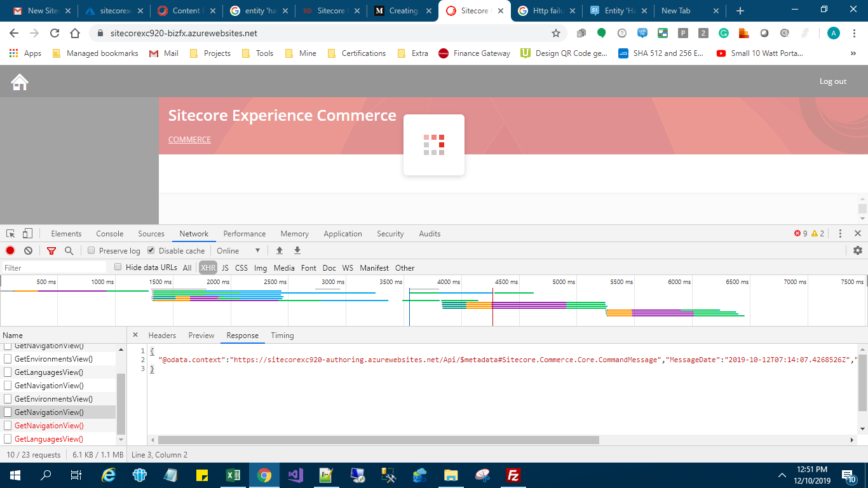Toggle the inspect element picker tool
Image resolution: width=868 pixels, height=488 pixels.
pos(11,233)
